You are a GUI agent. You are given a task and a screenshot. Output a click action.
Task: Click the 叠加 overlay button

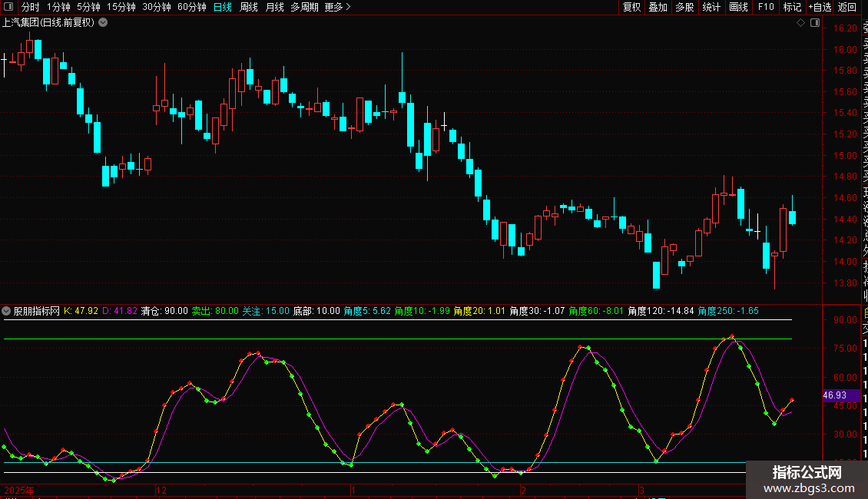658,7
